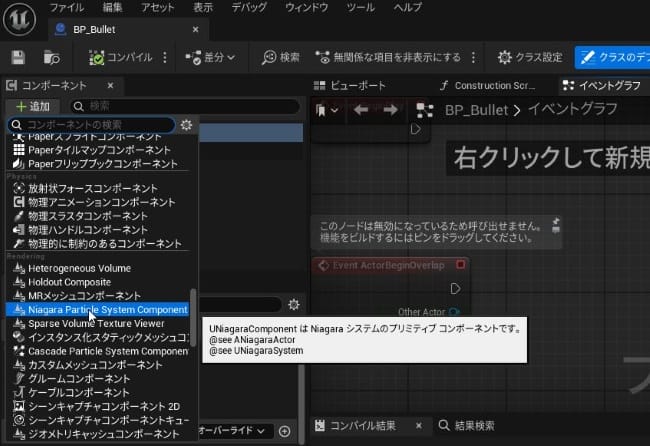Open the graph bookmarks dropdown
The image size is (650, 446).
tap(327, 110)
